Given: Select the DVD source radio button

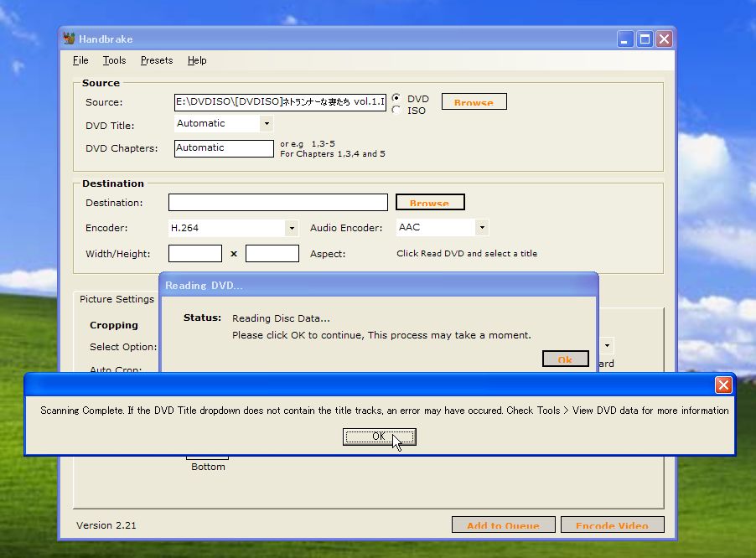Looking at the screenshot, I should (396, 98).
